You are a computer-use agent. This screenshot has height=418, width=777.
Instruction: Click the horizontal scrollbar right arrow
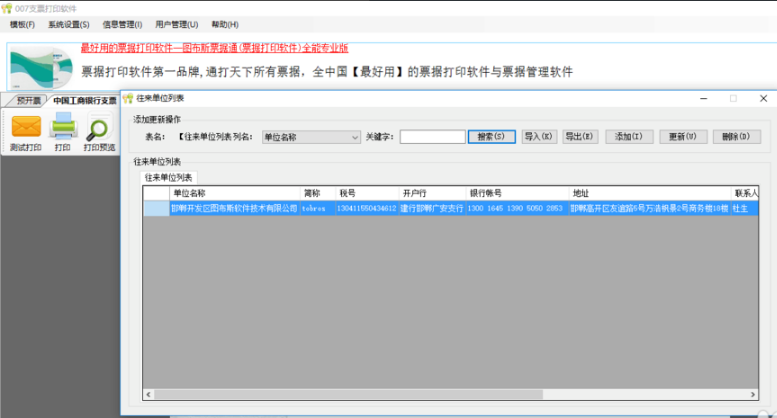(753, 394)
